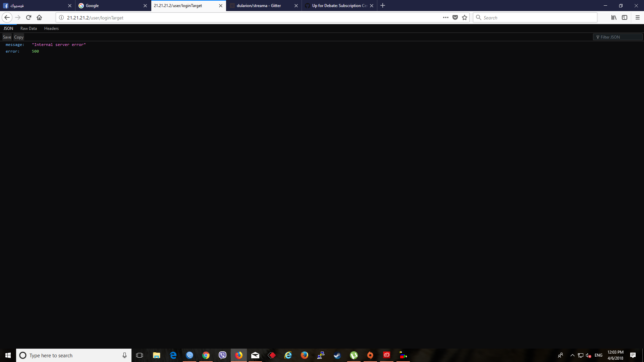The width and height of the screenshot is (644, 362).
Task: Open a new browser tab
Action: (x=383, y=6)
